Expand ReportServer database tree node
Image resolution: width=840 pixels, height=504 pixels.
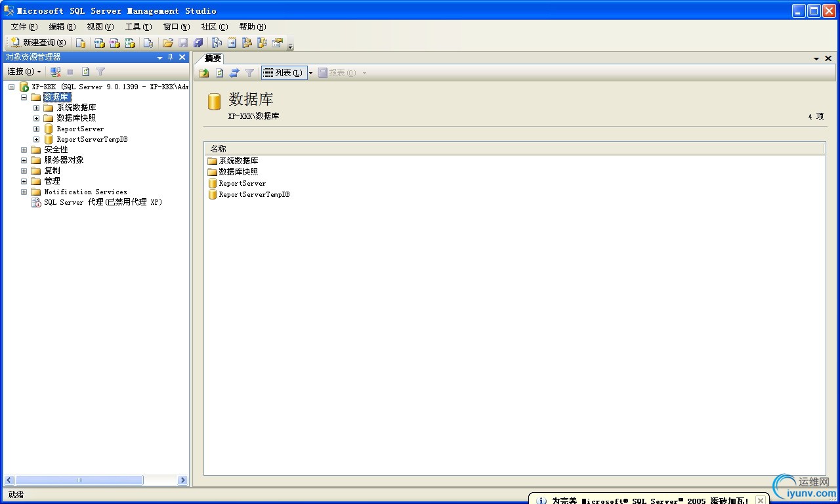coord(37,129)
